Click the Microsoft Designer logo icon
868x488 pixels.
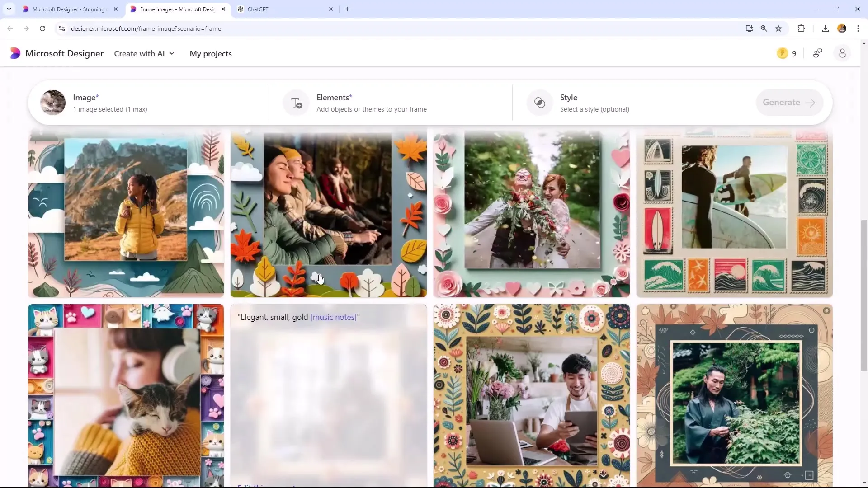pos(15,53)
